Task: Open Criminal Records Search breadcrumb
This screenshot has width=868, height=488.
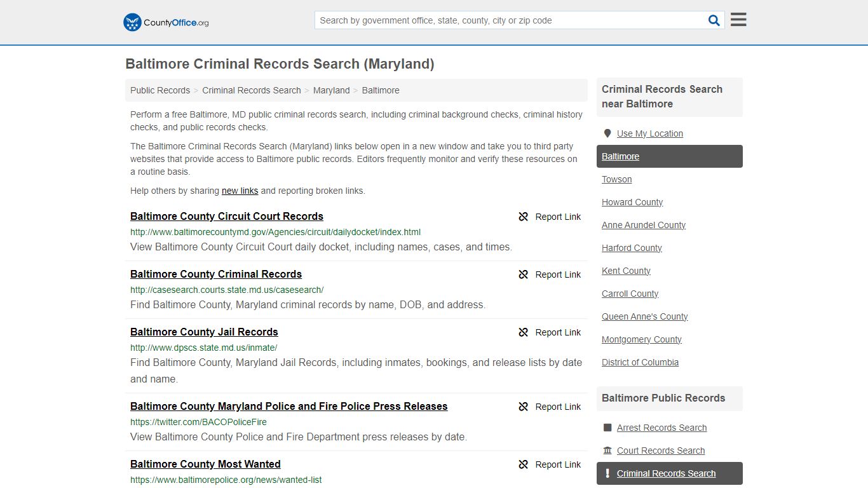Action: point(252,90)
